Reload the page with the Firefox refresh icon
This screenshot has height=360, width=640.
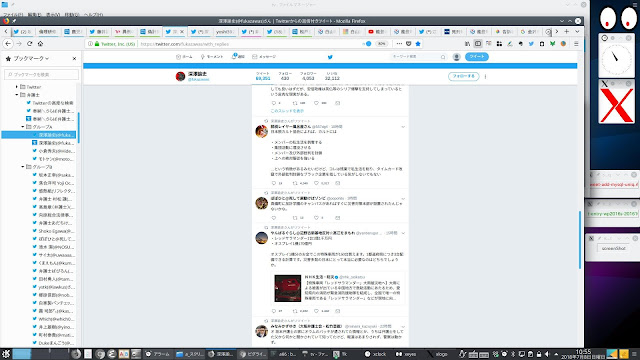pyautogui.click(x=29, y=44)
